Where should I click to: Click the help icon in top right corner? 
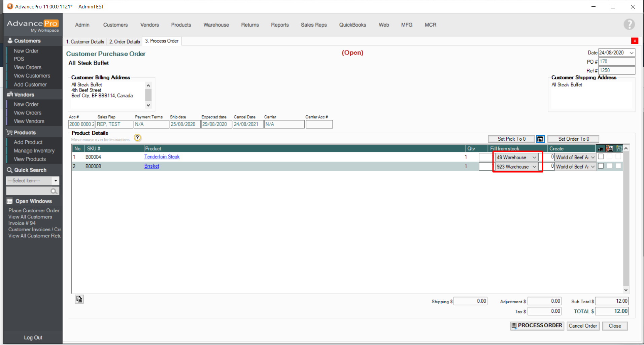[x=629, y=24]
